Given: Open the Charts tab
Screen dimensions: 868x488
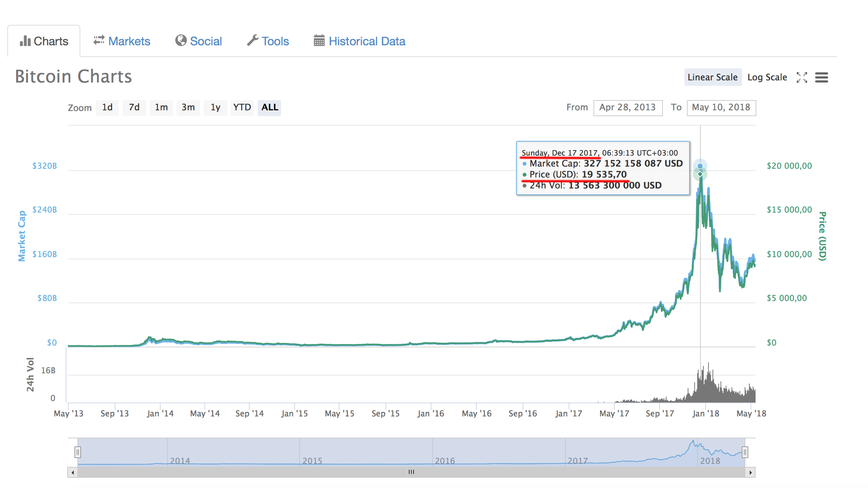Looking at the screenshot, I should (44, 41).
